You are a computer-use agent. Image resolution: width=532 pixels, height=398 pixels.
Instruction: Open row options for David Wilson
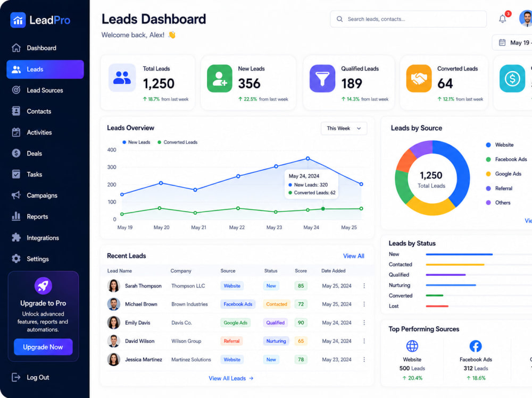coord(364,341)
